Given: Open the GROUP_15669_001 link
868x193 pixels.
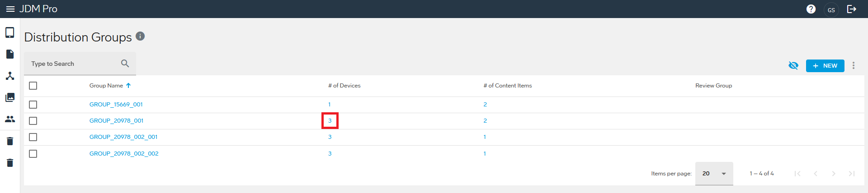Looking at the screenshot, I should point(116,105).
